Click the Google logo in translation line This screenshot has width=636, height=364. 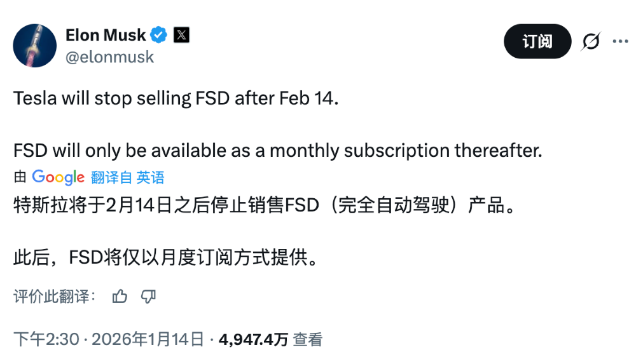pyautogui.click(x=58, y=177)
